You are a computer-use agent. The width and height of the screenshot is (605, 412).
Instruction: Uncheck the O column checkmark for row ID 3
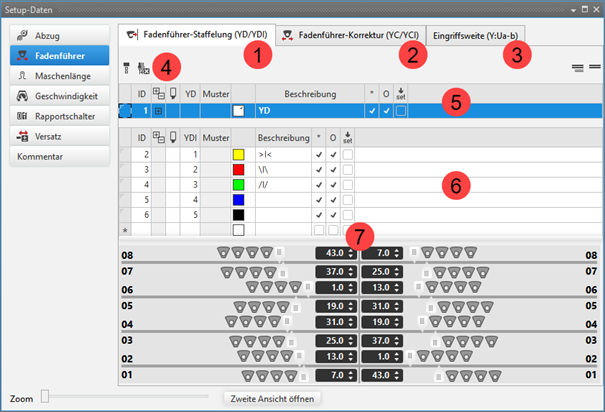click(x=334, y=170)
